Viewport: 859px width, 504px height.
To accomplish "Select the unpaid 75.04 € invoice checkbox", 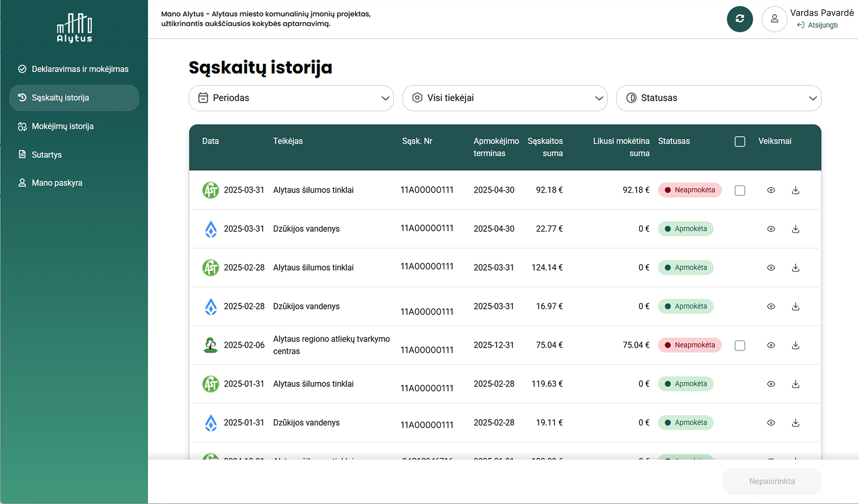I will (740, 345).
